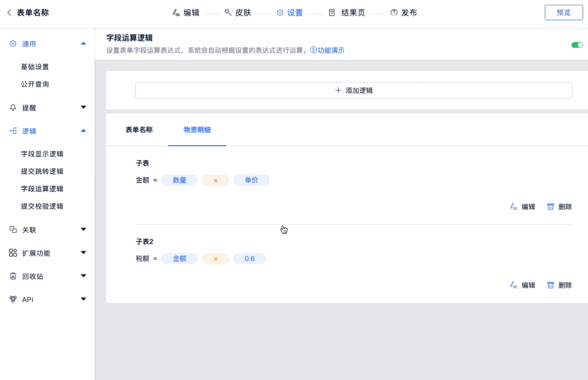This screenshot has width=588, height=380.
Task: Click the 关联 link icon in sidebar
Action: 13,230
